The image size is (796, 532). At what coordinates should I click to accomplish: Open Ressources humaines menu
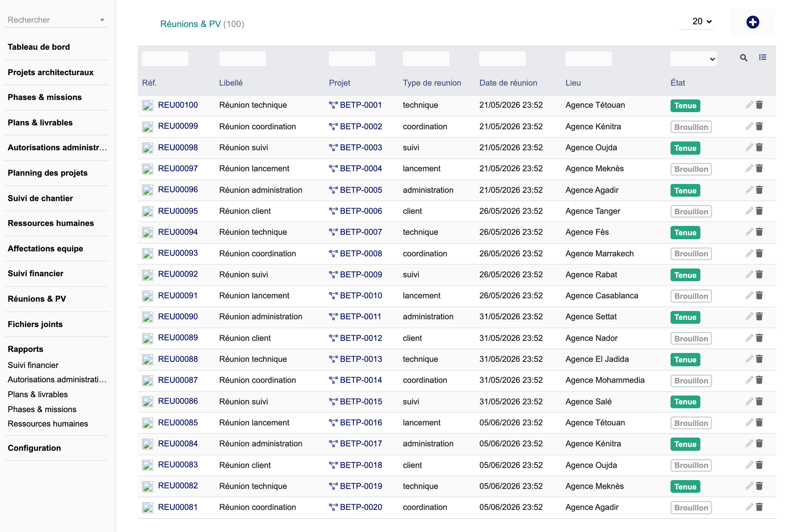click(x=51, y=223)
